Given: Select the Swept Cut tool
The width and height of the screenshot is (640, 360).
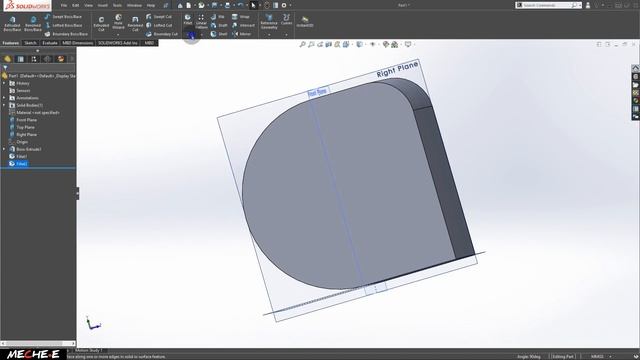Looking at the screenshot, I should tap(159, 17).
